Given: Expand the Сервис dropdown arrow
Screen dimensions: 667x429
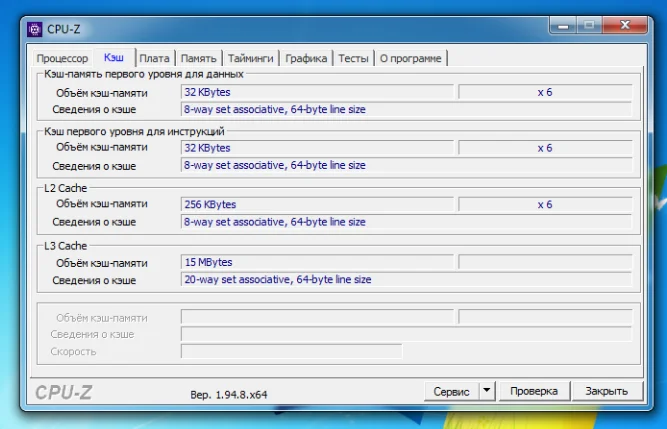Looking at the screenshot, I should click(487, 391).
